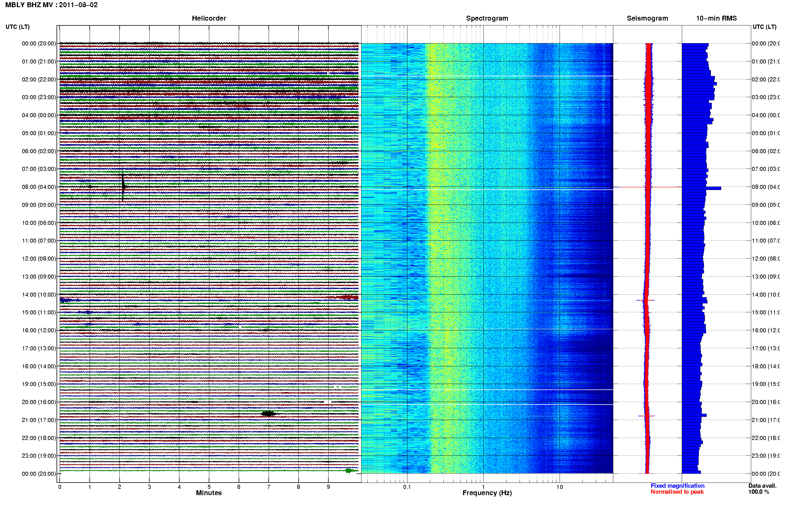812x508 pixels.
Task: Click the left 10:00 (06:00) time label
Action: (39, 223)
